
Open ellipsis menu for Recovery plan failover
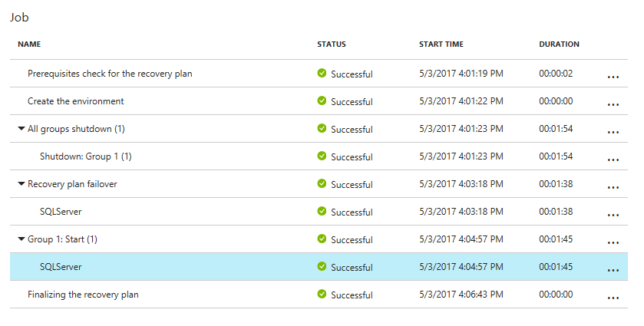click(x=613, y=187)
